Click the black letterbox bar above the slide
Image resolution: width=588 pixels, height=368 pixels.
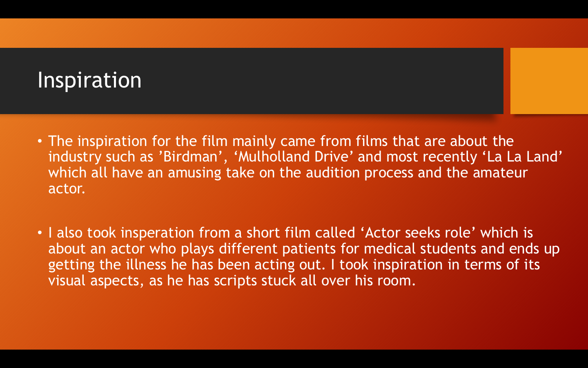[x=294, y=9]
